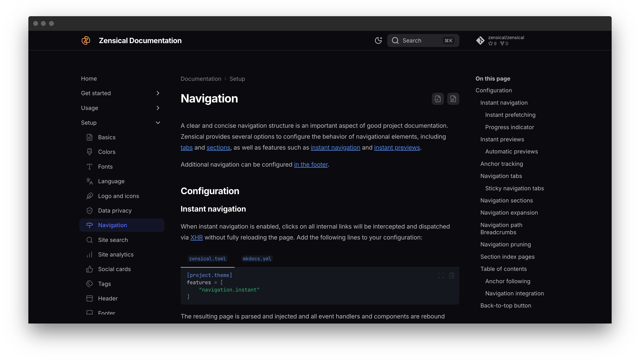Collapse the Setup section

tap(158, 123)
